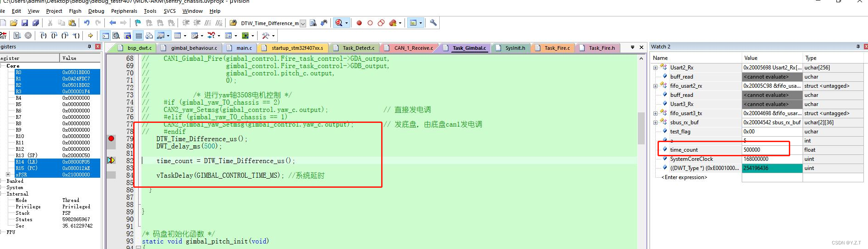Open the Flash menu
The height and width of the screenshot is (249, 868).
(x=75, y=11)
